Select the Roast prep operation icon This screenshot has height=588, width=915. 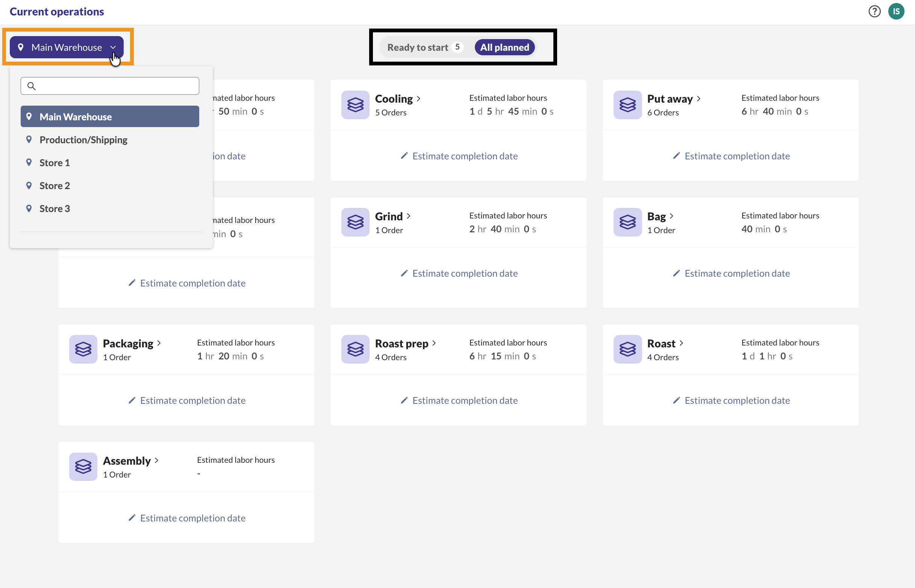pos(354,349)
